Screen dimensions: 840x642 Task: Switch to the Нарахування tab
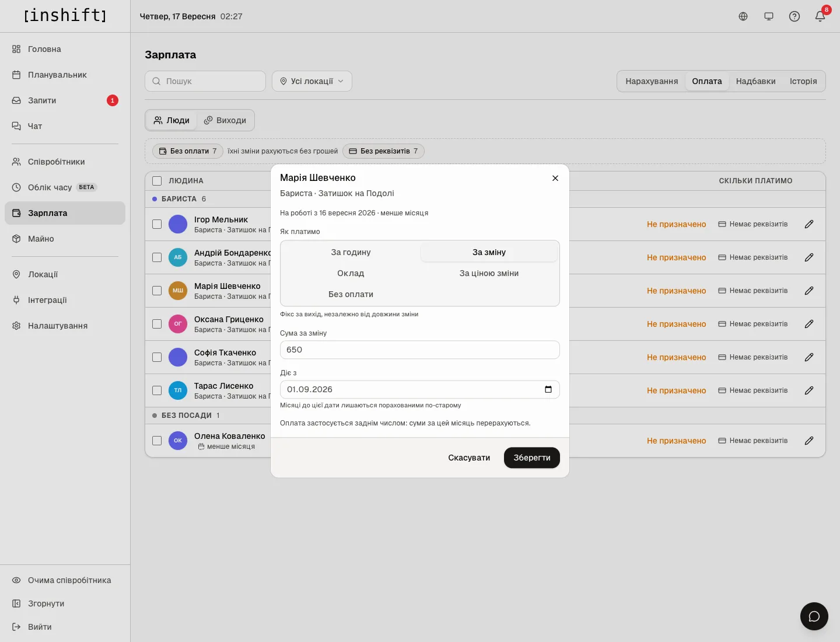point(652,81)
